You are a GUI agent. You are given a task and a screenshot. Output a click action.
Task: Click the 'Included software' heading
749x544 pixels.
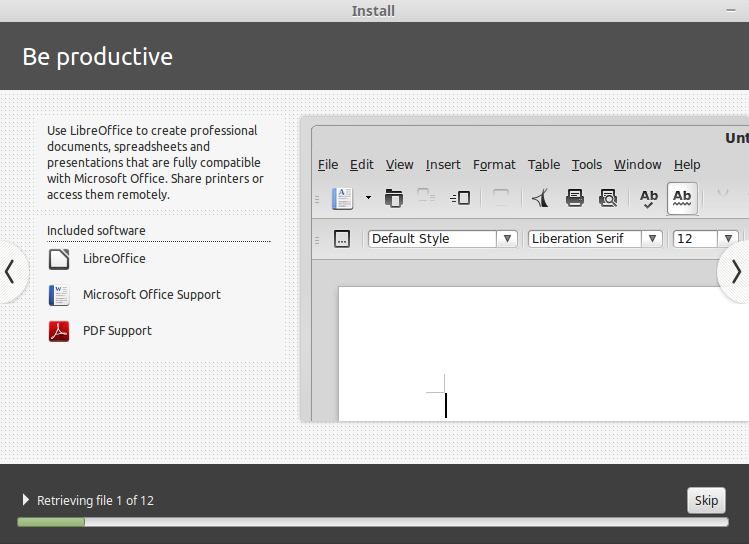pos(96,230)
